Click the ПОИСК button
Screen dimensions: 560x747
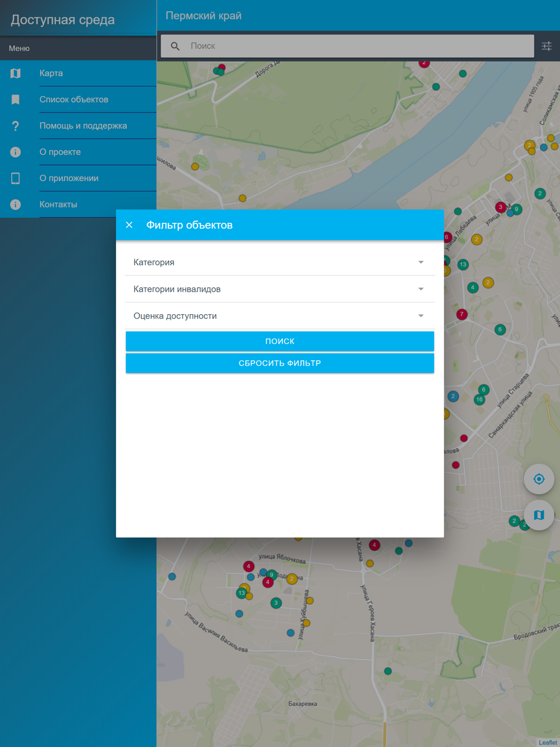tap(280, 342)
